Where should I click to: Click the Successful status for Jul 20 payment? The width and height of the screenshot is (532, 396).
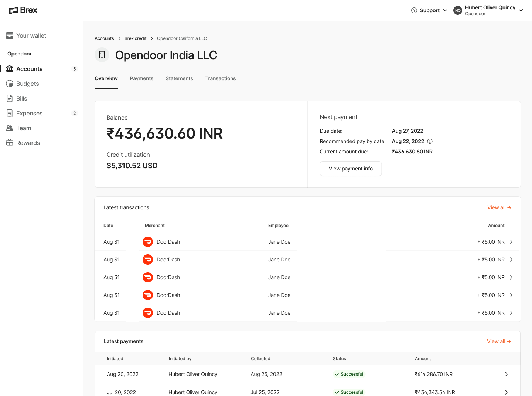tap(349, 392)
